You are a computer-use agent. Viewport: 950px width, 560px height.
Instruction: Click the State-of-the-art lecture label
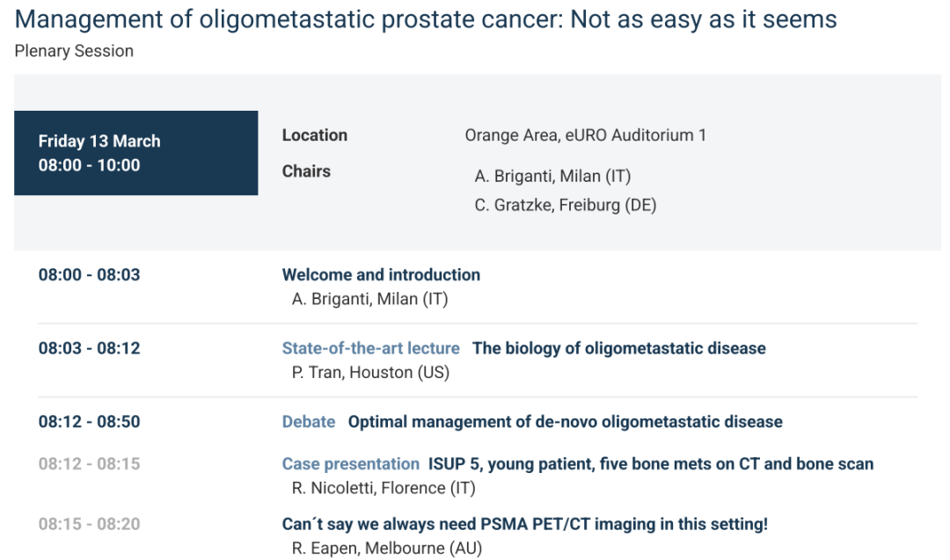point(370,348)
